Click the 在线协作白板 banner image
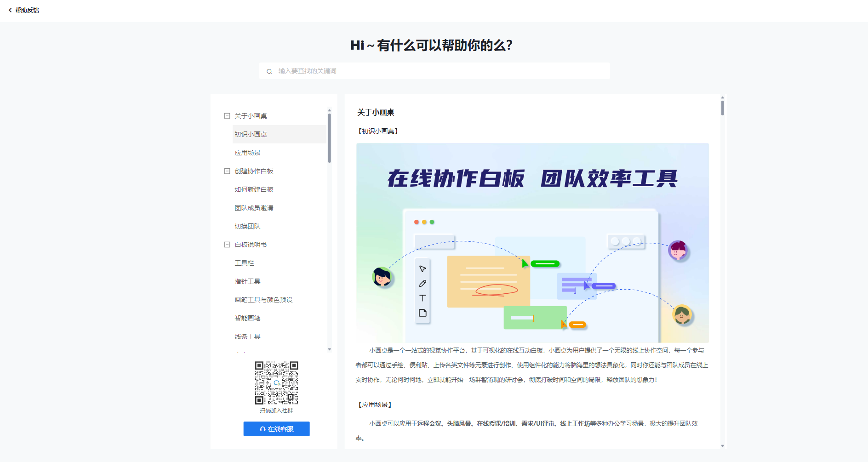Screen dimensions: 868x462 pos(532,243)
